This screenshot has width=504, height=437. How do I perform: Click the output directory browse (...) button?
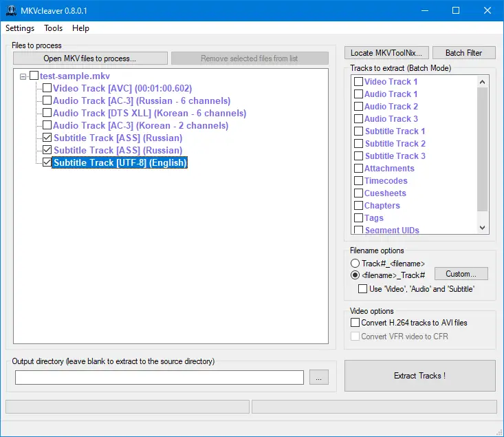(x=319, y=377)
